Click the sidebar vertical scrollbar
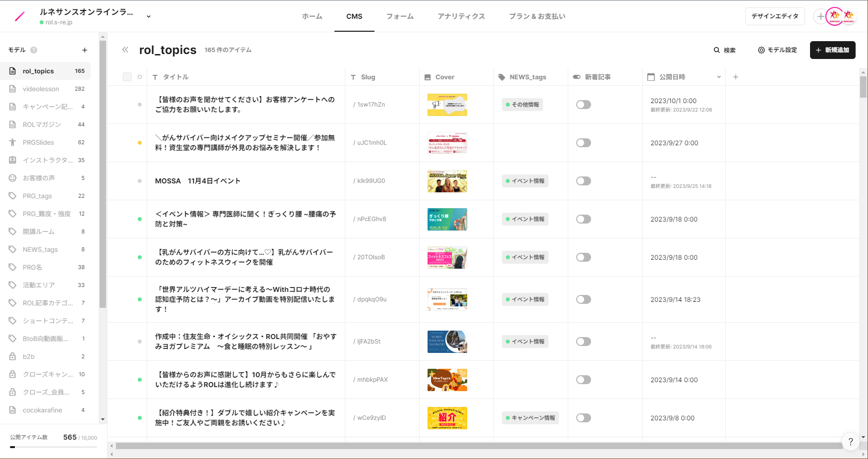Image resolution: width=868 pixels, height=459 pixels. pyautogui.click(x=103, y=174)
